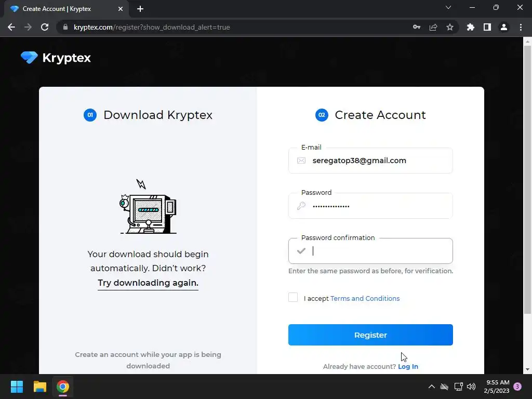This screenshot has height=399, width=532.
Task: Reload the Kryptex register page
Action: tap(45, 27)
